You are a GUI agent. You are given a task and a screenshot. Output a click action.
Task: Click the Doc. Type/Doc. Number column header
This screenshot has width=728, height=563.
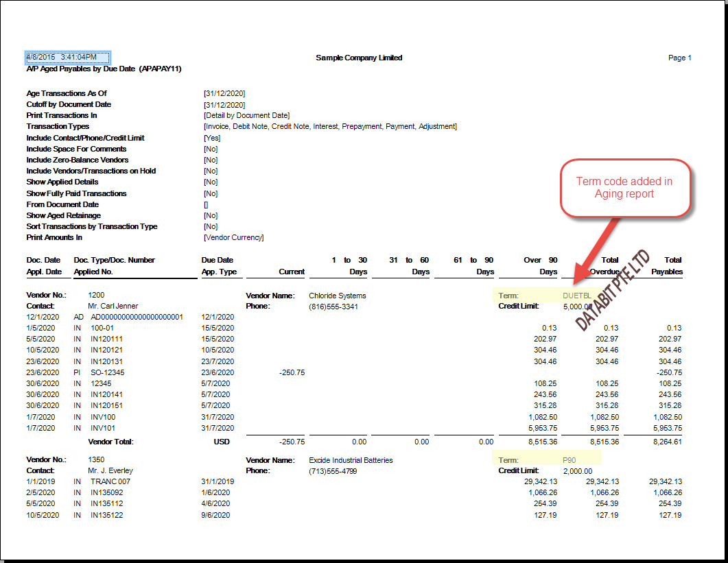click(x=114, y=260)
